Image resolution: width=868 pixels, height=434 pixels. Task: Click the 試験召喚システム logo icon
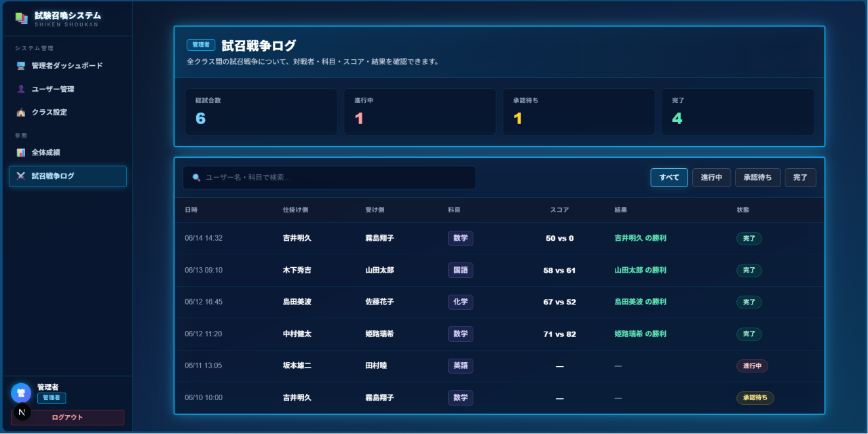[x=22, y=18]
